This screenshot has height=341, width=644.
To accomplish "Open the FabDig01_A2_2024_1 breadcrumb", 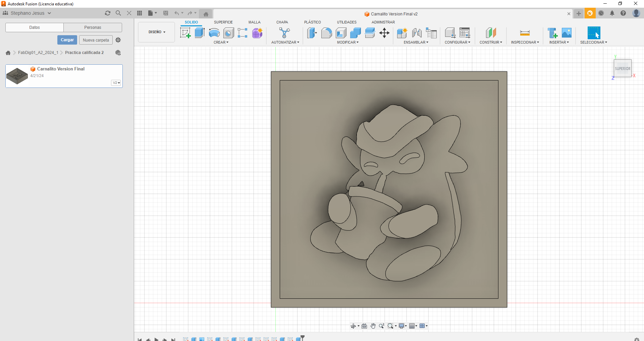I will (x=38, y=53).
